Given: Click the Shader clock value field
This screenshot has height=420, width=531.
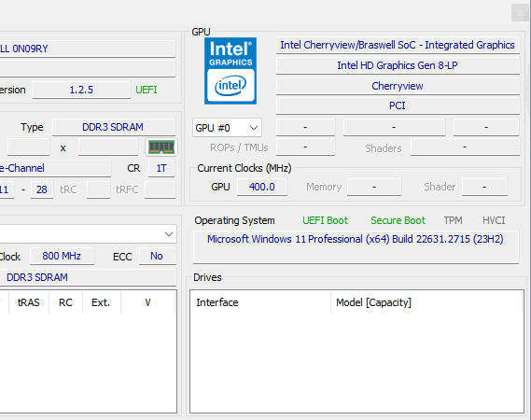Looking at the screenshot, I should click(484, 187).
